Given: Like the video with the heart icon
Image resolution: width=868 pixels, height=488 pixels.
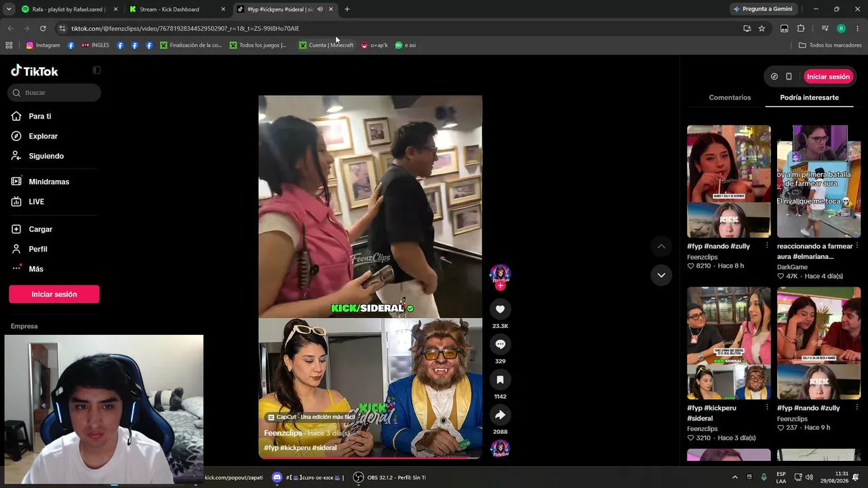Looking at the screenshot, I should tap(500, 309).
